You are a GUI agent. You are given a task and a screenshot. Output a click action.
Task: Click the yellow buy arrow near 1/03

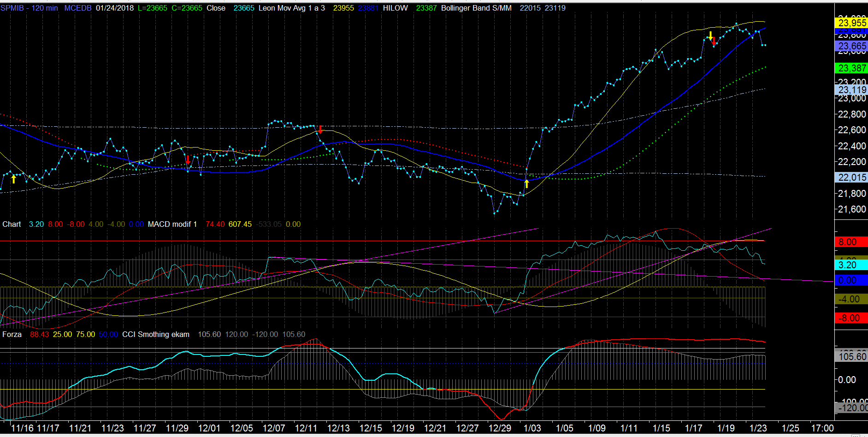click(526, 184)
